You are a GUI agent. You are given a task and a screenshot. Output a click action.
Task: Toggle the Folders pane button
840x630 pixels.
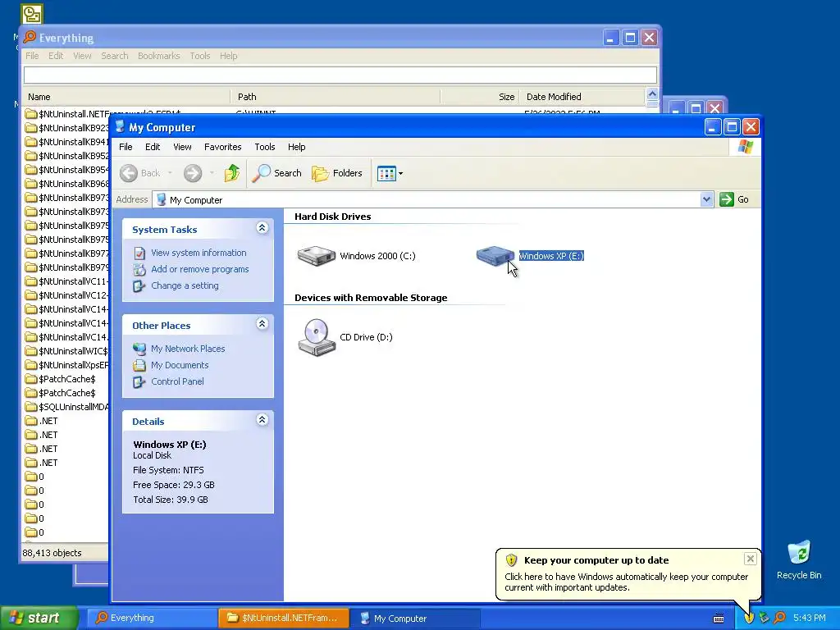click(337, 173)
